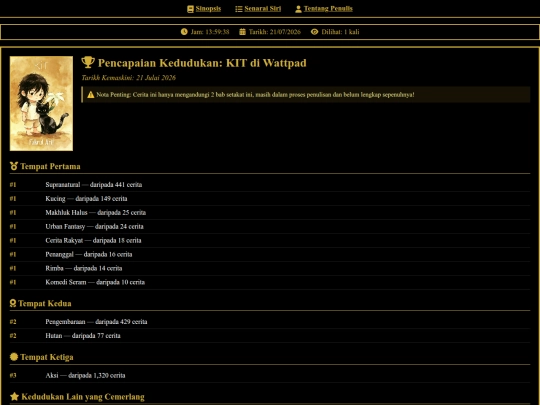540x405 pixels.
Task: Click the star icon beside Kedudukan Lain yang Cemerlang
Action: point(14,396)
